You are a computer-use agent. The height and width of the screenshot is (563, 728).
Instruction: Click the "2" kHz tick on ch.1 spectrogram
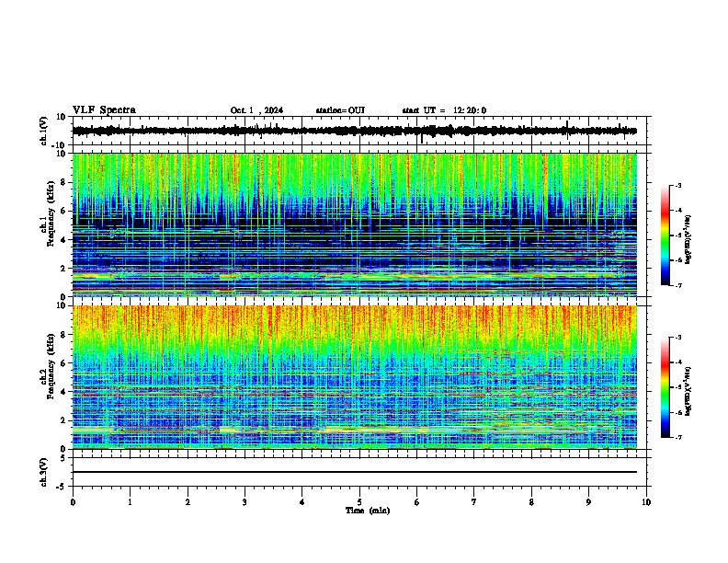tap(64, 268)
